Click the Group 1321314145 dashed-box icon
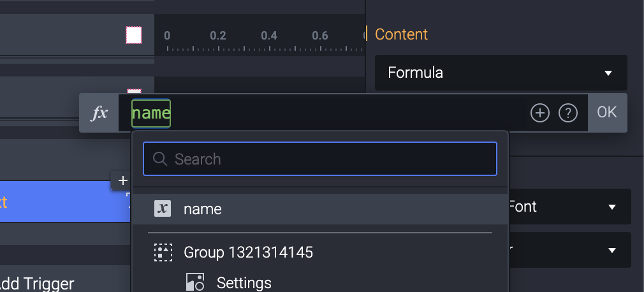Viewport: 644px width, 292px height. tap(163, 252)
